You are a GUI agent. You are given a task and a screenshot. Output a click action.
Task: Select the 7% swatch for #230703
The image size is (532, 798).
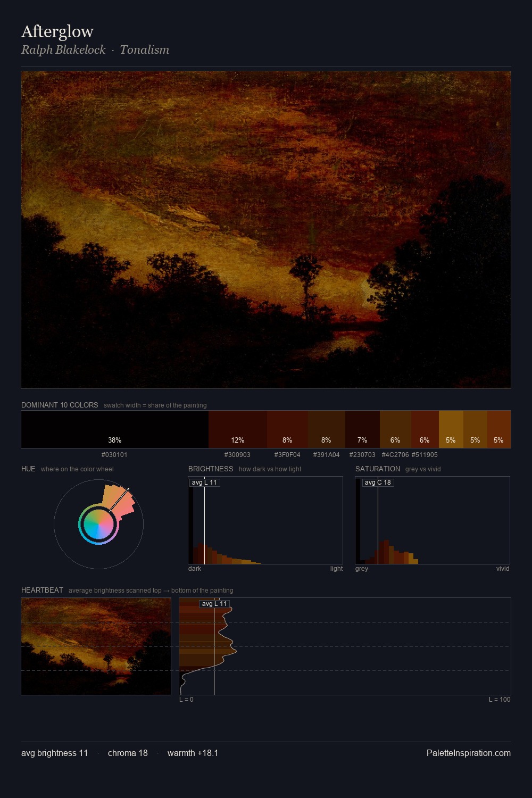362,429
